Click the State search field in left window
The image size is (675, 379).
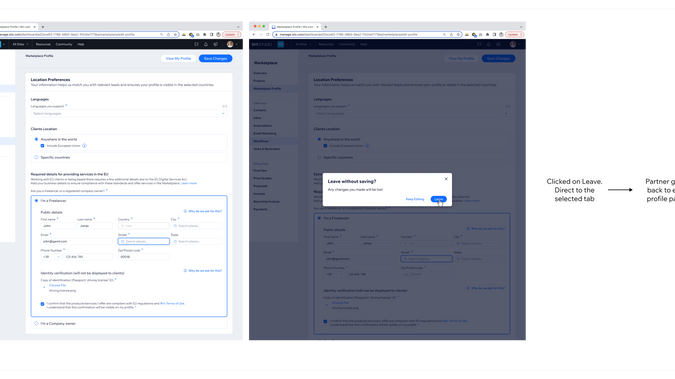pyautogui.click(x=196, y=241)
